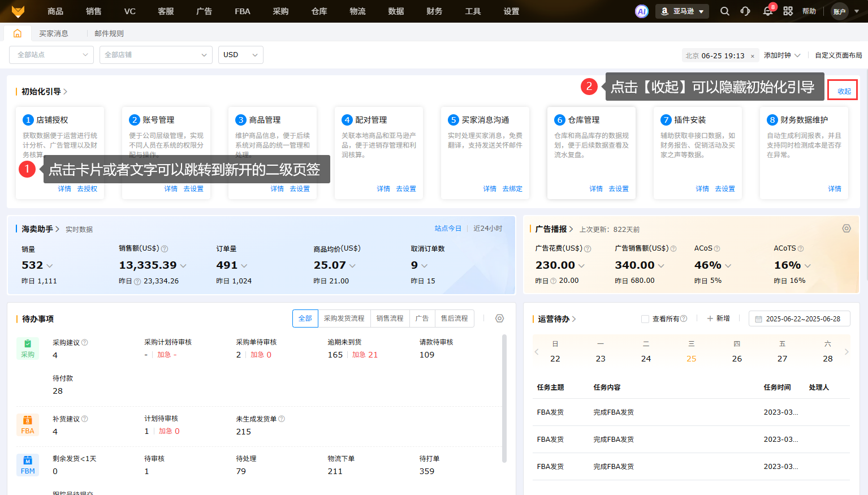868x495 pixels.
Task: Open the USD currency dropdown
Action: tap(240, 55)
